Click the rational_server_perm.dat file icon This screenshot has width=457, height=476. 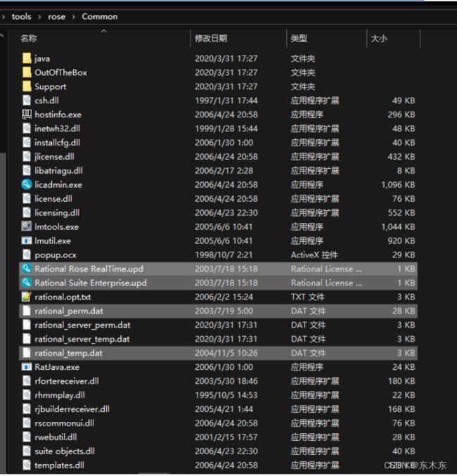(27, 325)
